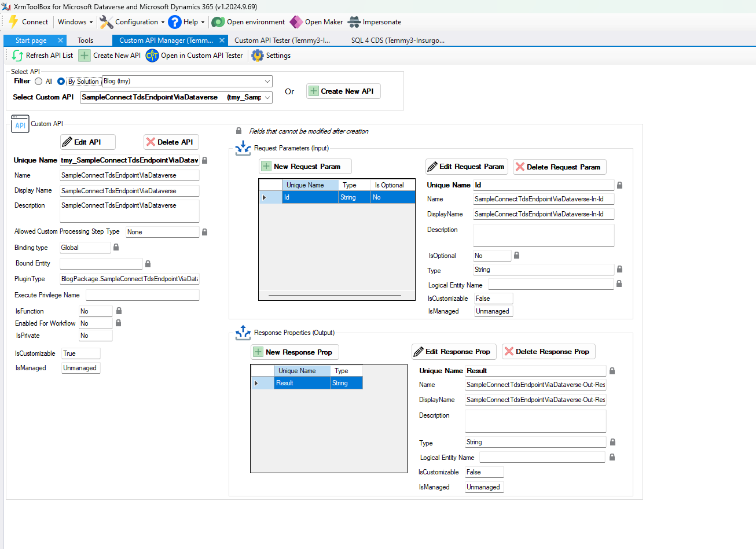Click the Is Optional column header
Viewport: 756px width, 549px height.
click(393, 185)
